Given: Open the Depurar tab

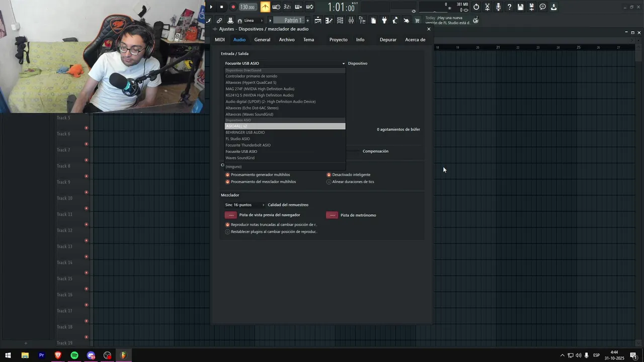Looking at the screenshot, I should (388, 40).
